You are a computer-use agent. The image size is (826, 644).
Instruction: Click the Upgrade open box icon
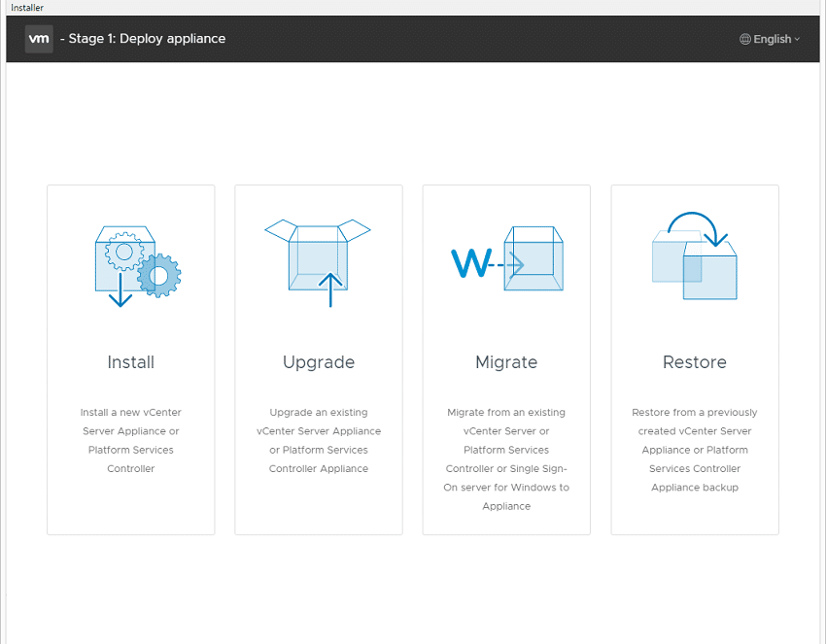pos(318,263)
